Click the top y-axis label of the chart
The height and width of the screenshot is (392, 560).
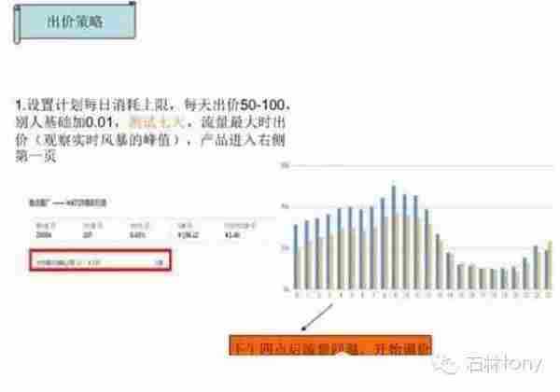(284, 164)
